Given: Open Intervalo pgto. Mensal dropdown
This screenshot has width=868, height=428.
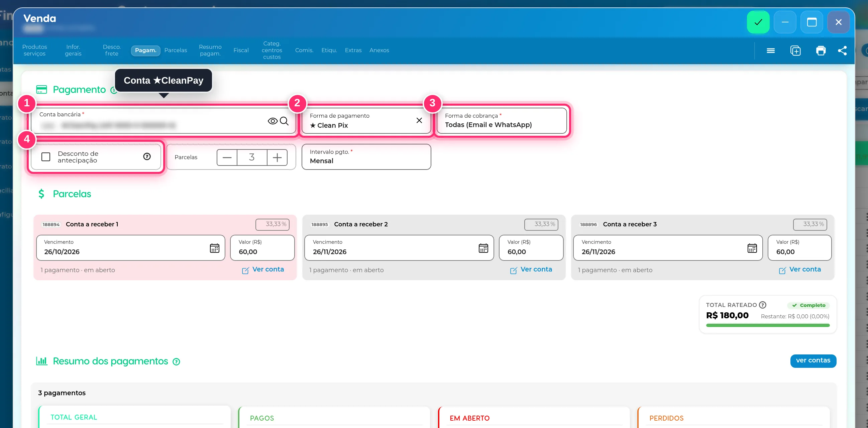Looking at the screenshot, I should tap(366, 157).
